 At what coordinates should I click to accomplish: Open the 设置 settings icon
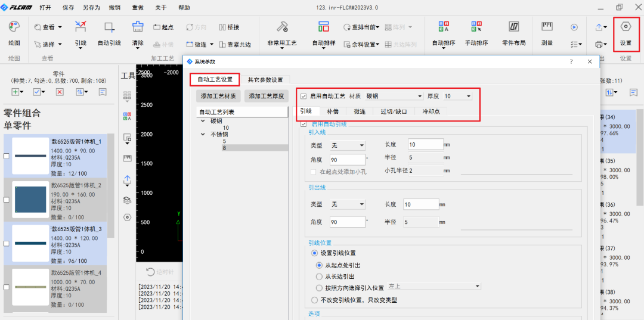point(626,27)
